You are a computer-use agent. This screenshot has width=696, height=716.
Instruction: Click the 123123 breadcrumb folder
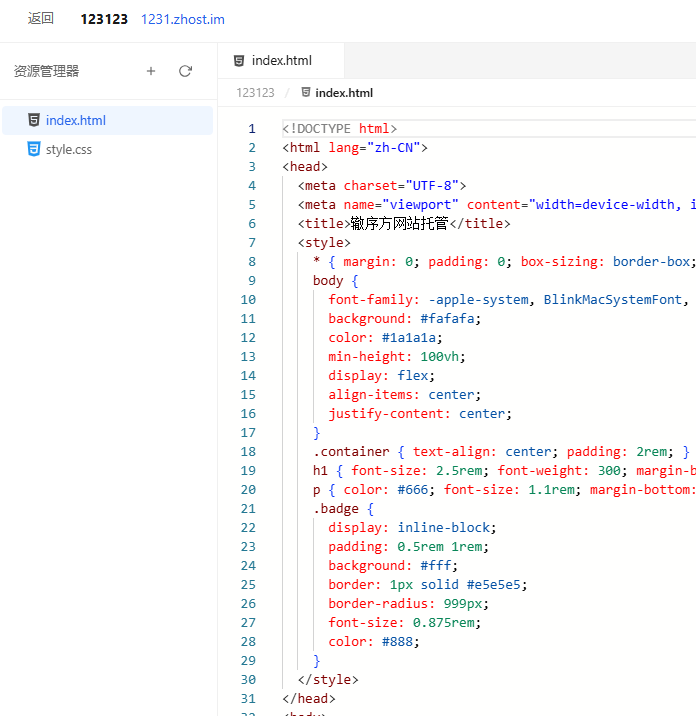coord(255,93)
